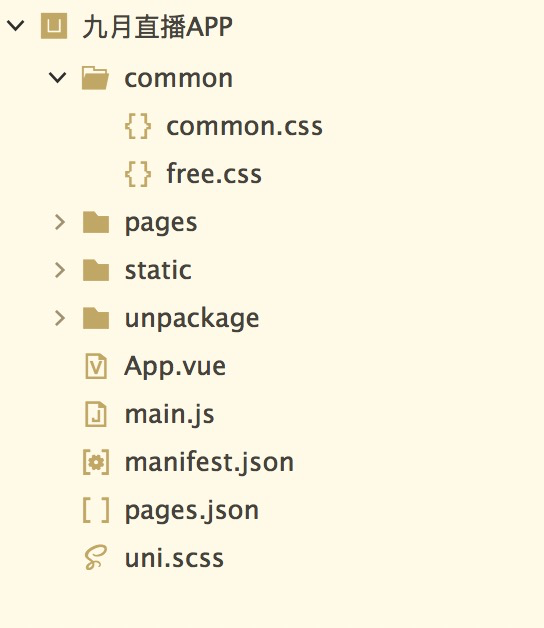Expand the static folder chevron
Image resolution: width=544 pixels, height=628 pixels.
point(60,270)
